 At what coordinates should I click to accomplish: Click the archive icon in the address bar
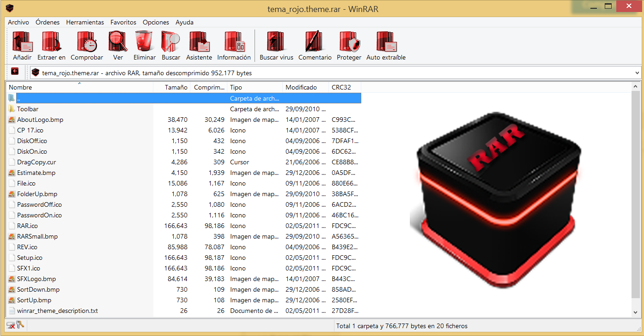pos(36,72)
